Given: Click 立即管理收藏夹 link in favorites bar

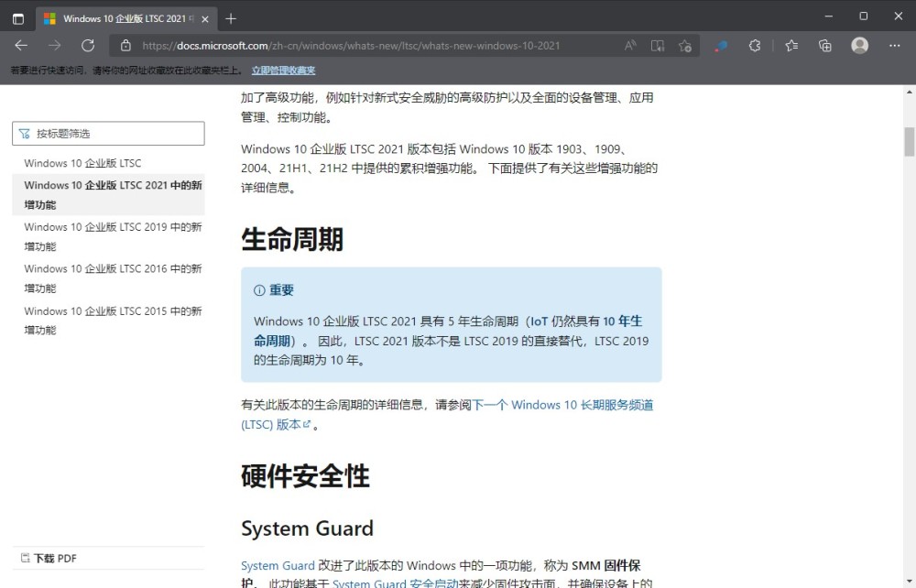Looking at the screenshot, I should (x=283, y=71).
